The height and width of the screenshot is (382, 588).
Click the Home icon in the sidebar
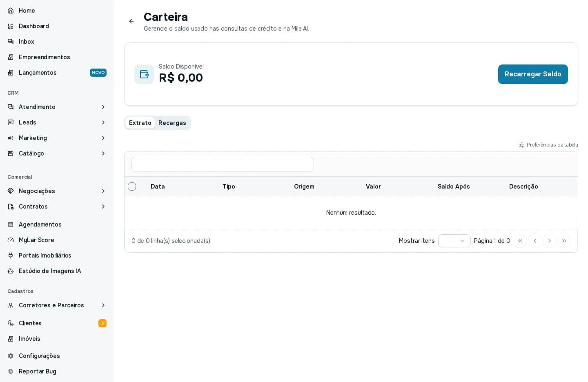click(x=11, y=11)
